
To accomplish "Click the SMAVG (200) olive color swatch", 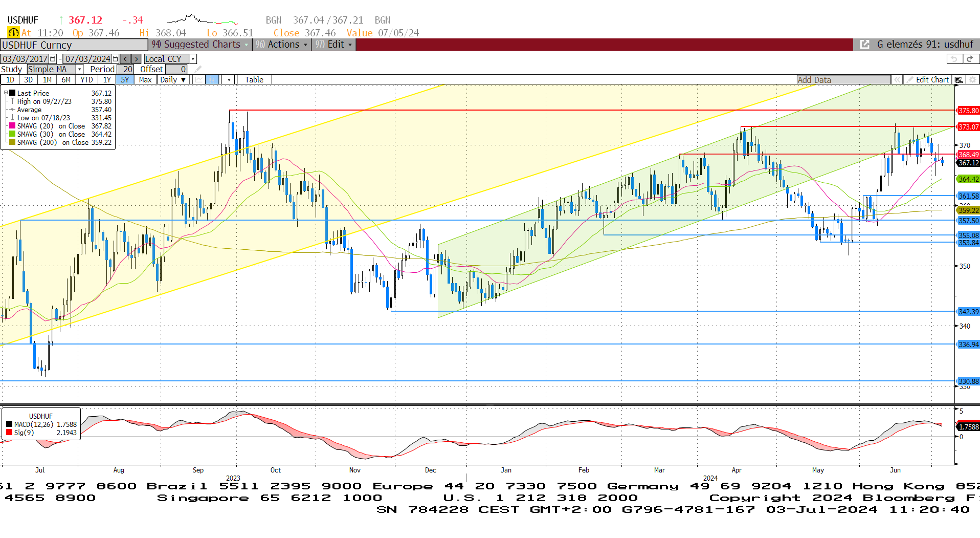I will pos(12,142).
